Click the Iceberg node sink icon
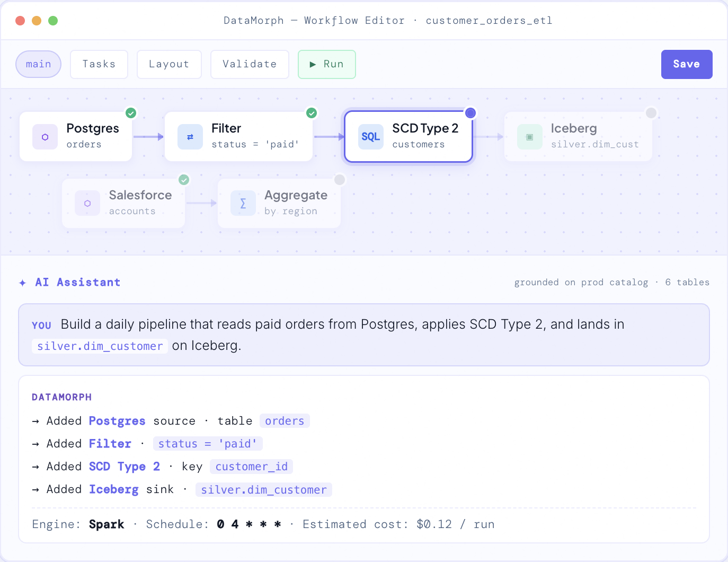Viewport: 728px width, 562px height. coord(530,137)
